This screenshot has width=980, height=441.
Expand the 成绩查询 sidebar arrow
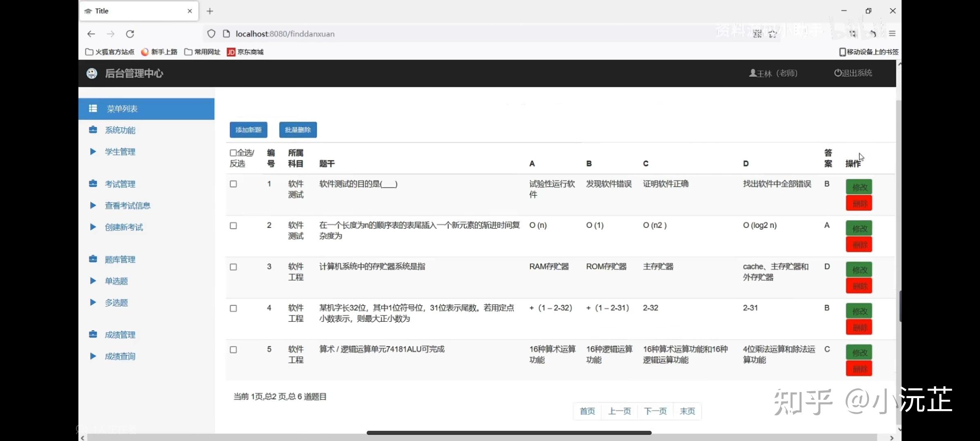tap(93, 356)
